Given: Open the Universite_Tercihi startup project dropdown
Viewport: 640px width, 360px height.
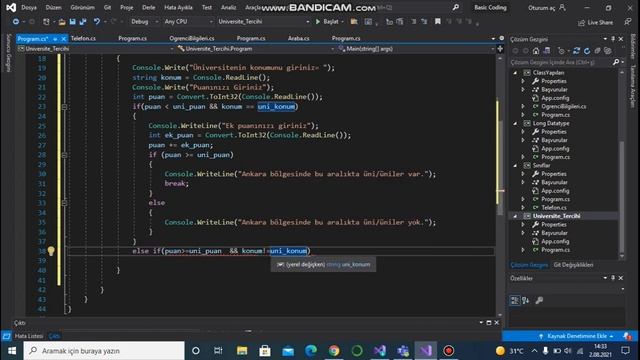Looking at the screenshot, I should click(x=264, y=22).
